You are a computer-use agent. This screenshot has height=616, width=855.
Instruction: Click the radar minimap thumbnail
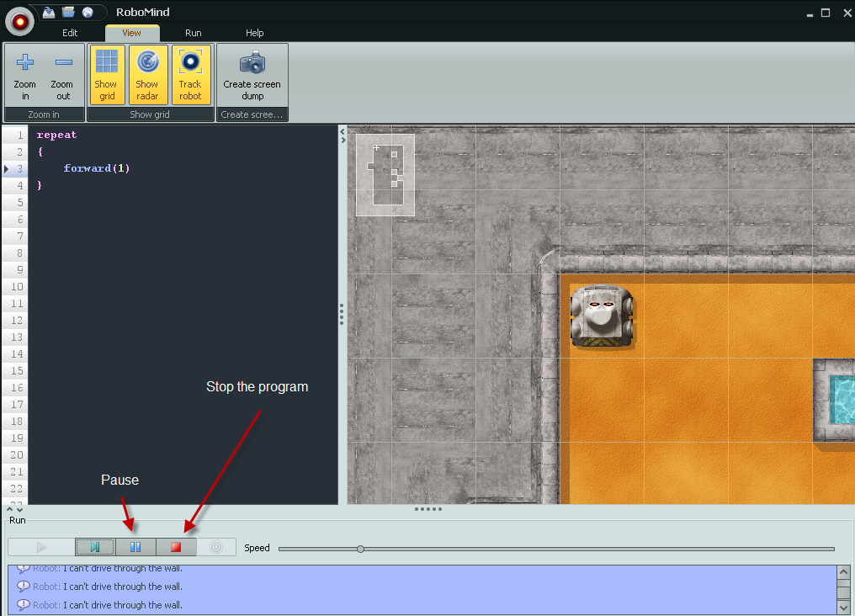(x=385, y=175)
